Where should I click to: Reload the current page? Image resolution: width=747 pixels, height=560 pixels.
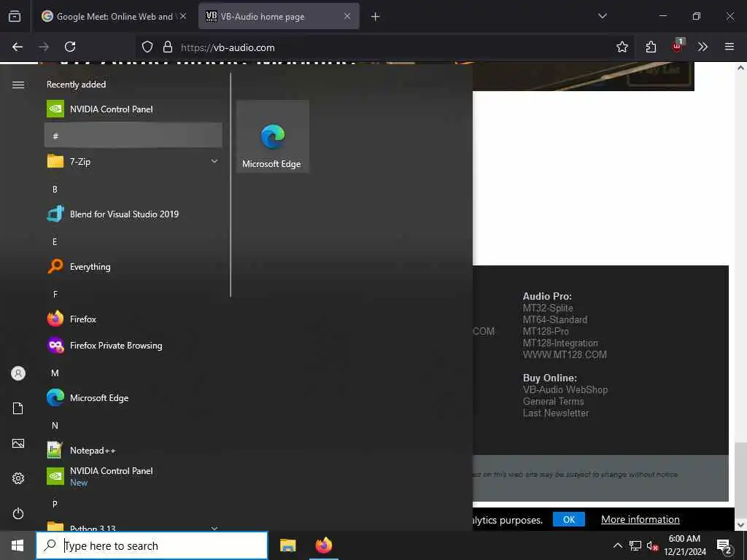70,47
